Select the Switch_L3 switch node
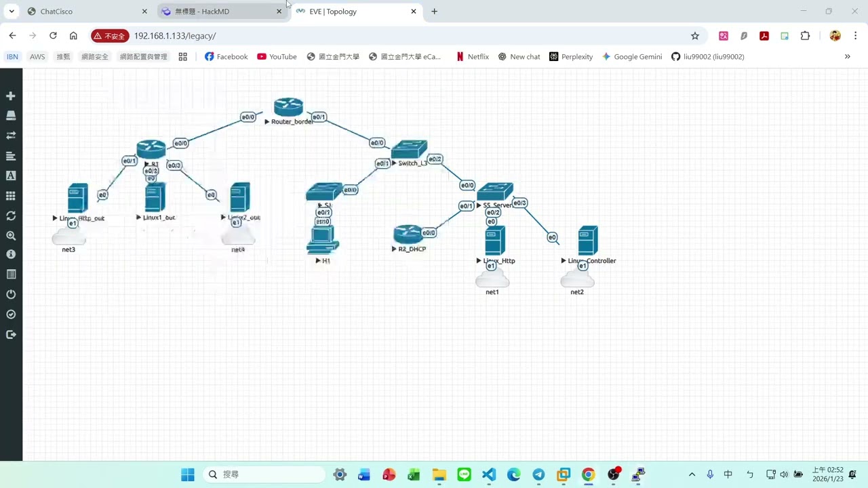This screenshot has width=868, height=488. click(x=409, y=149)
